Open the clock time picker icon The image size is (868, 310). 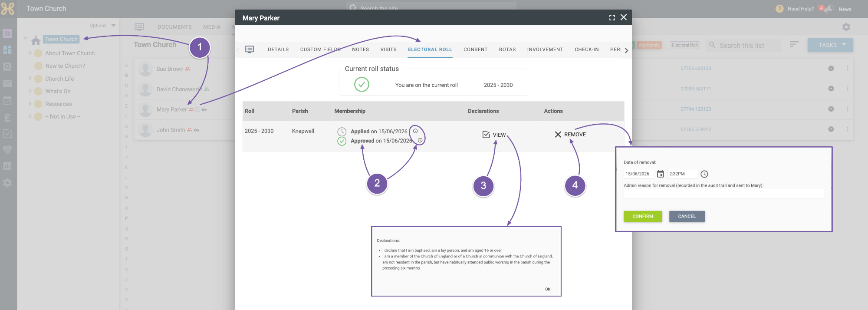point(704,174)
